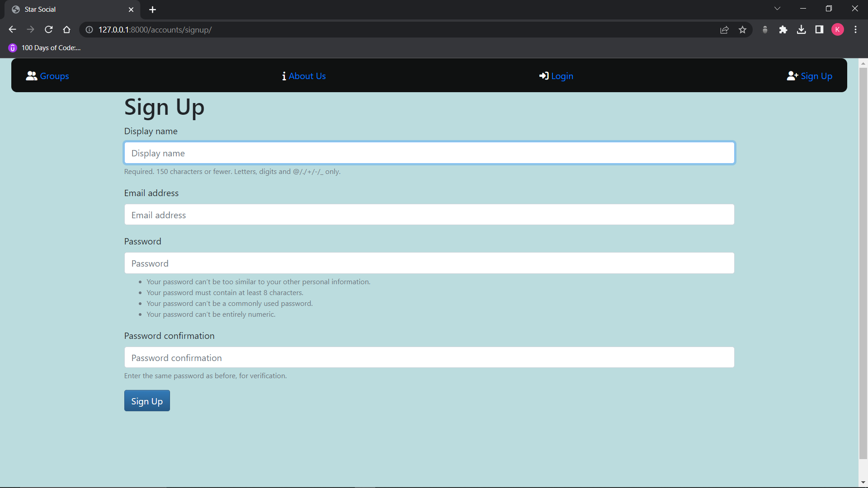868x488 pixels.
Task: Submit the form with the Sign Up button
Action: (x=147, y=401)
